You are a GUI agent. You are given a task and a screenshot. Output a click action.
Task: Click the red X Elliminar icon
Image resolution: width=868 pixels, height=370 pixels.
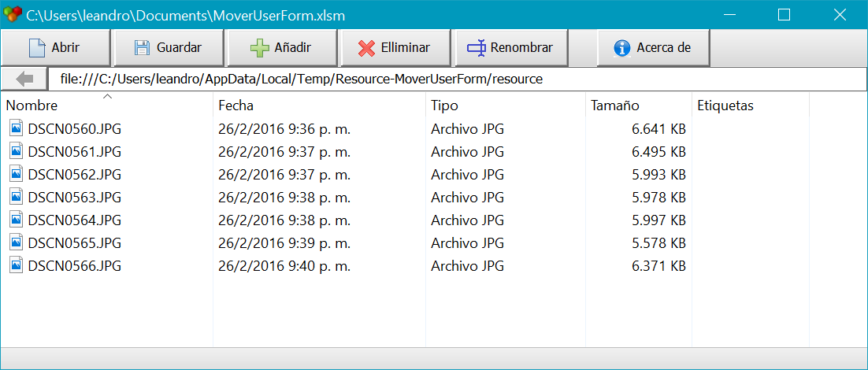(366, 47)
